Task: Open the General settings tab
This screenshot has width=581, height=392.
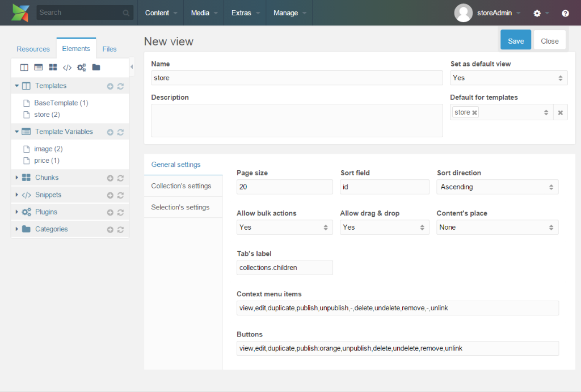Action: [x=183, y=165]
